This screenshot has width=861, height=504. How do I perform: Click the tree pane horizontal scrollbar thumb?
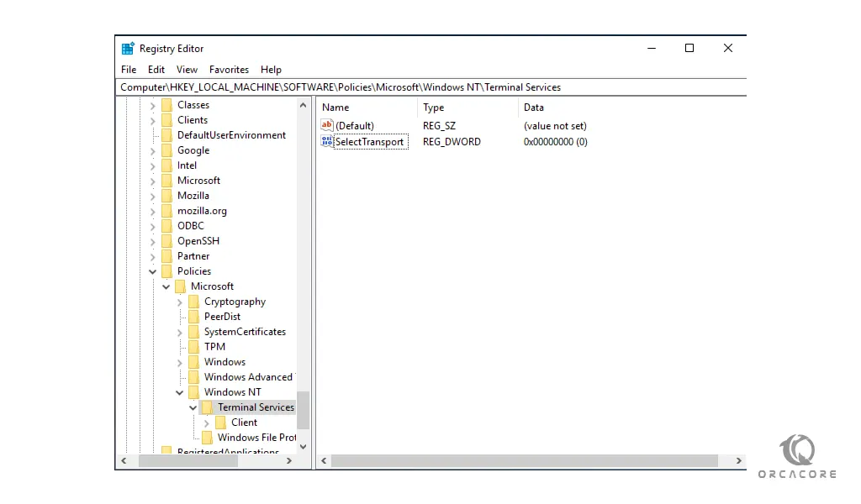point(188,460)
